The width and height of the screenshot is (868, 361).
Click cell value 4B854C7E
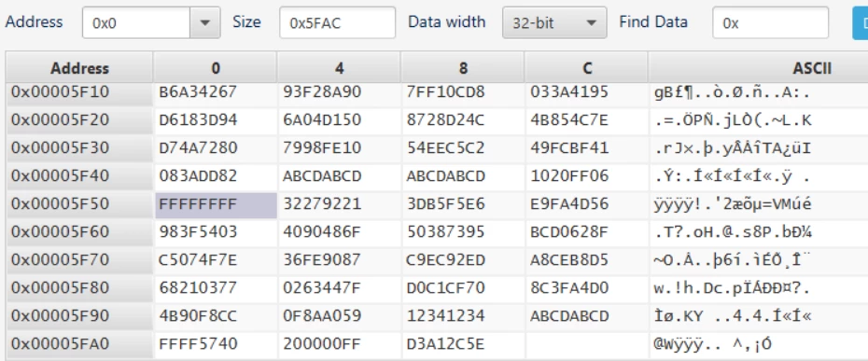pos(569,120)
